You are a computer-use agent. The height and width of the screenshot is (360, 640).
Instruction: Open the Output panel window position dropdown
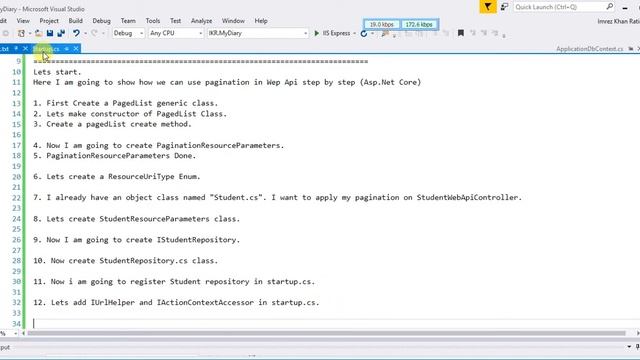pos(629,347)
